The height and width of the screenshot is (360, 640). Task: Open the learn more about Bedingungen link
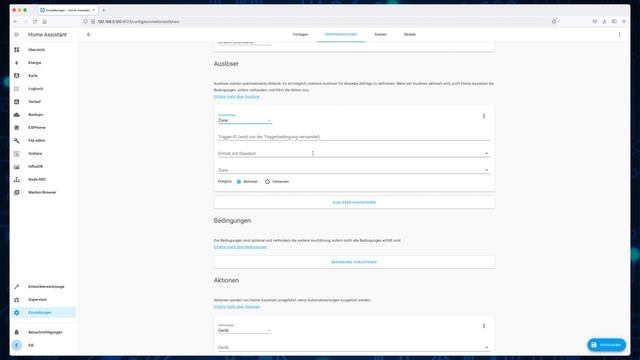240,247
